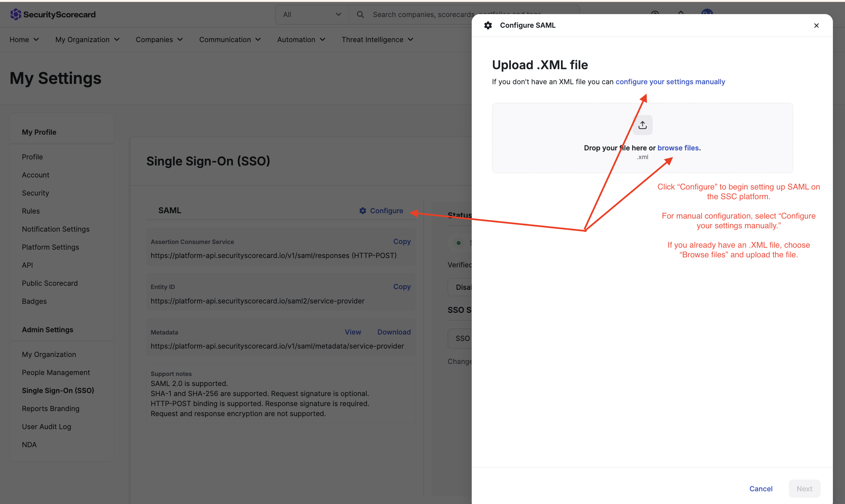The image size is (845, 504).
Task: Open Platform Settings in sidebar
Action: click(x=50, y=247)
